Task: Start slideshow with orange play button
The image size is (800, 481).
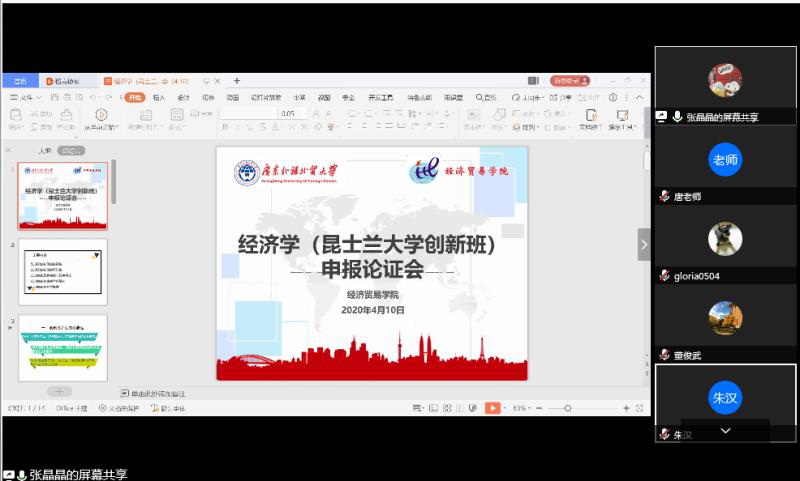Action: tap(492, 408)
